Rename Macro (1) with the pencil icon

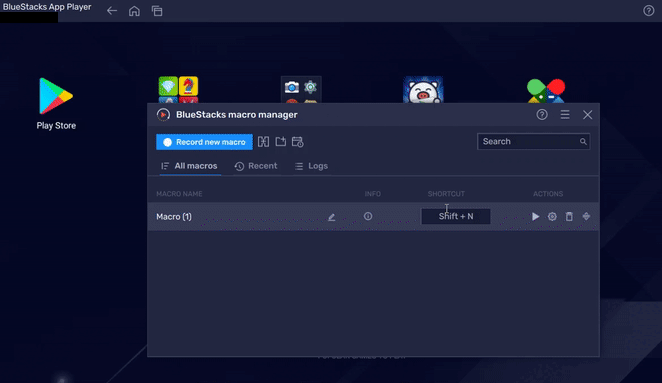pyautogui.click(x=331, y=217)
